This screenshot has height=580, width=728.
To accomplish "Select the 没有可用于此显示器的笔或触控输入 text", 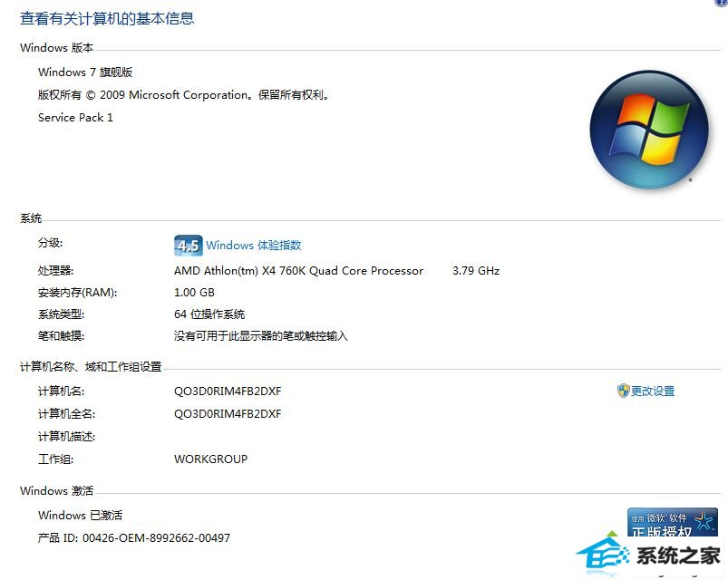I will pyautogui.click(x=261, y=336).
